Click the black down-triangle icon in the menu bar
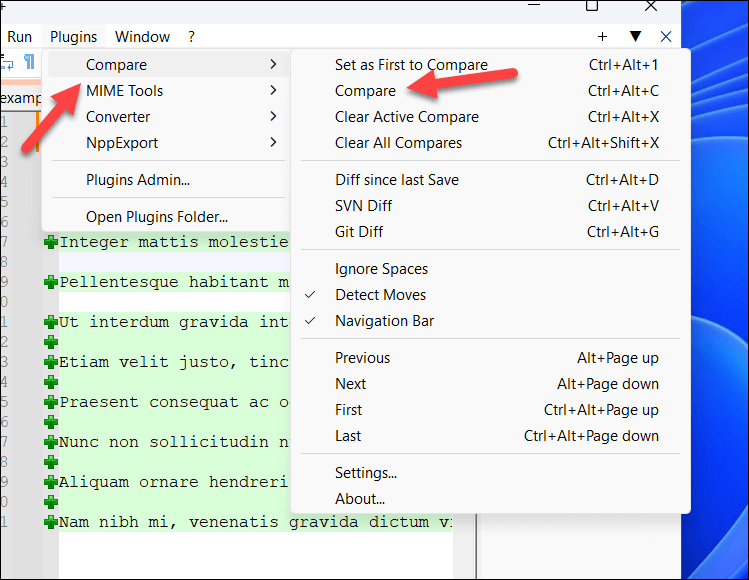The height and width of the screenshot is (580, 749). (635, 37)
